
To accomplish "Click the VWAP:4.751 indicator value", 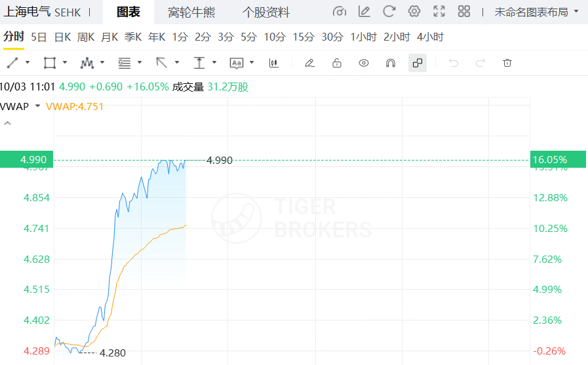I will pyautogui.click(x=75, y=106).
